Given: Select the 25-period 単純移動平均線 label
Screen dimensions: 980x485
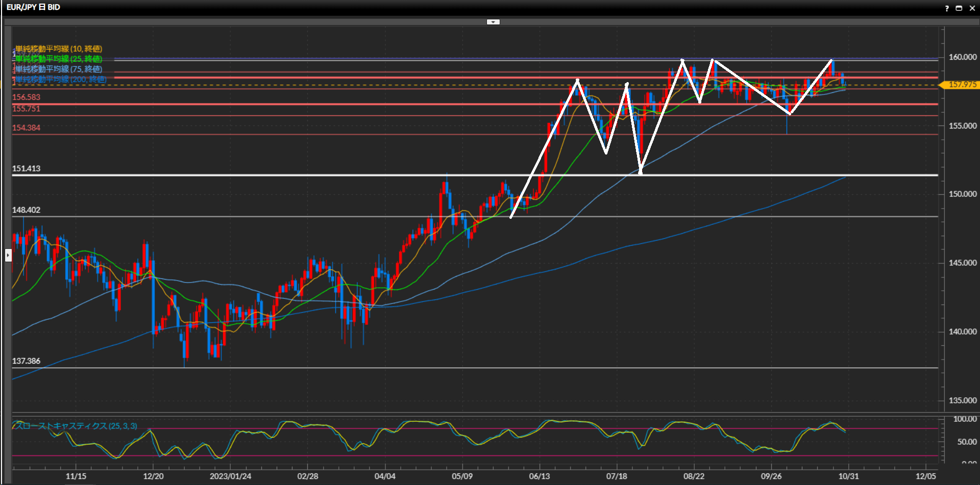Looking at the screenshot, I should coord(59,59).
